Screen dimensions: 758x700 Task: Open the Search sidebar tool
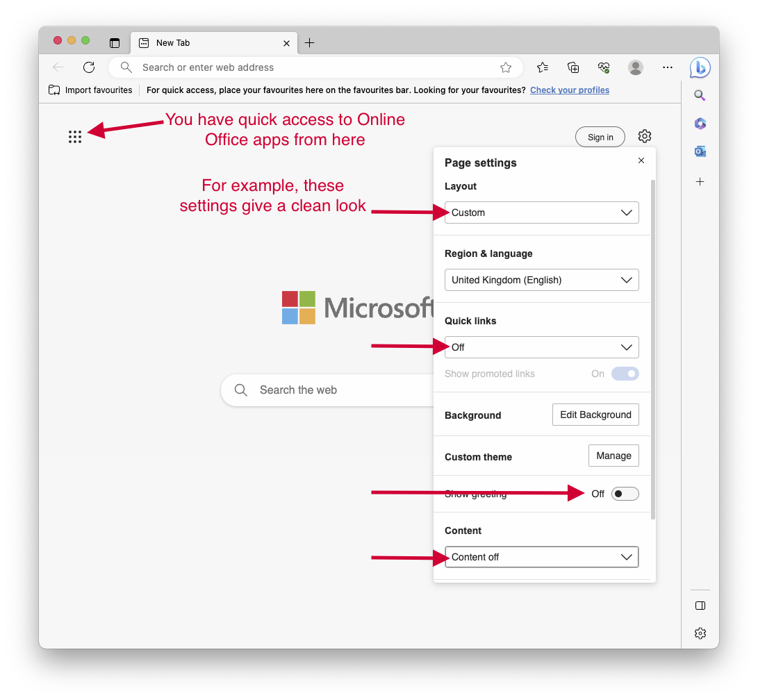click(700, 95)
